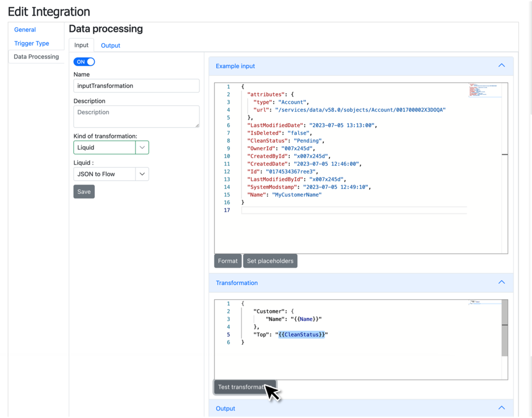
Task: Open the JSON to Flow liquid dropdown
Action: tap(142, 174)
